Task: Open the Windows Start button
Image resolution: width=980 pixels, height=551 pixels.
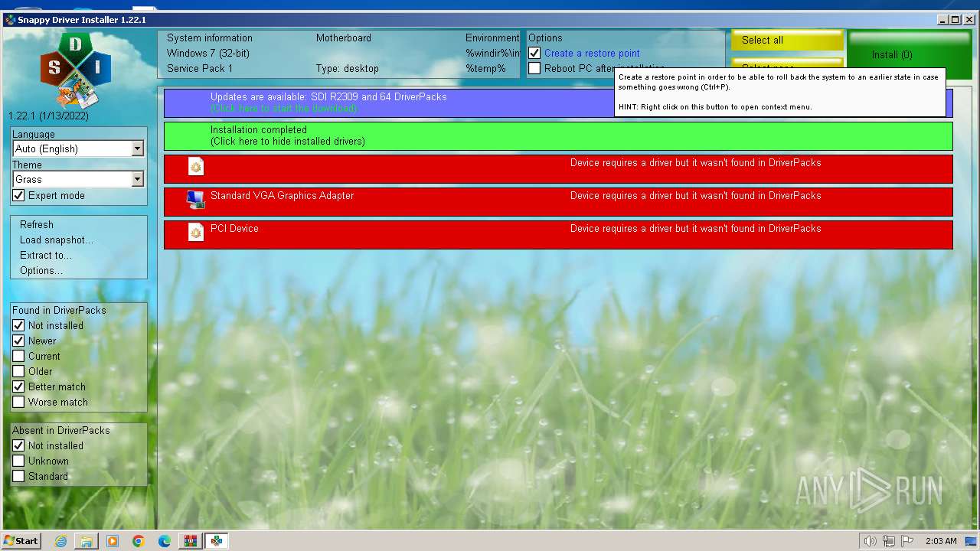Action: (21, 541)
